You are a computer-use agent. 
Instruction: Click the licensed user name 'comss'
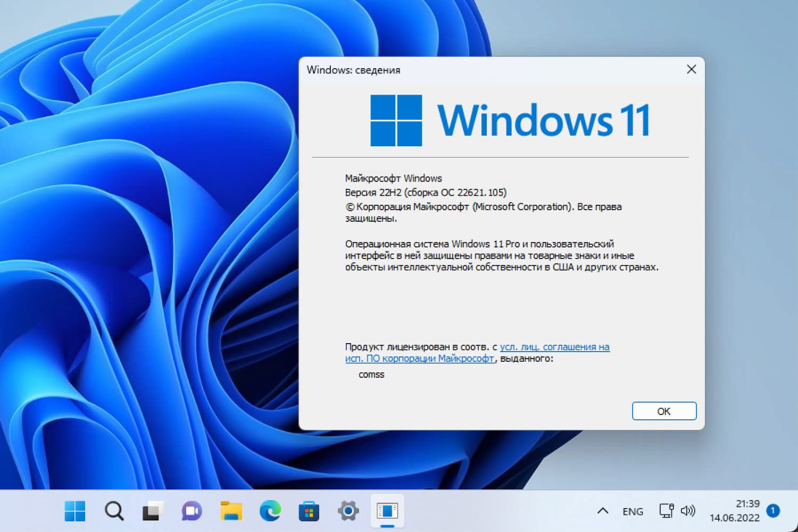coord(371,375)
